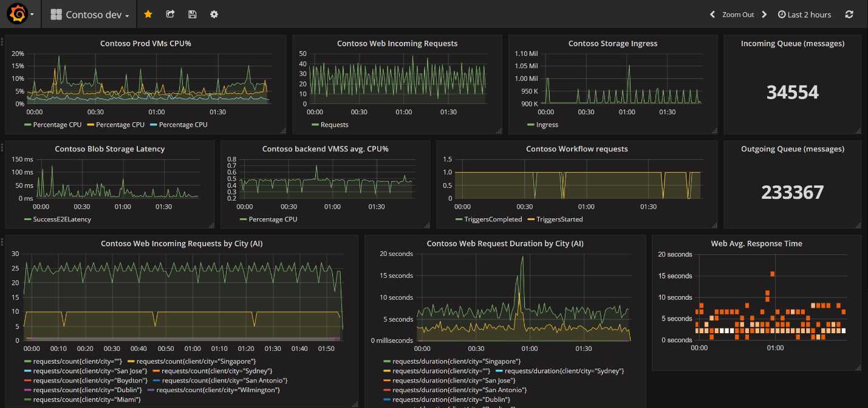Image resolution: width=868 pixels, height=408 pixels.
Task: Open the Grafana main menu logo
Action: 18,13
